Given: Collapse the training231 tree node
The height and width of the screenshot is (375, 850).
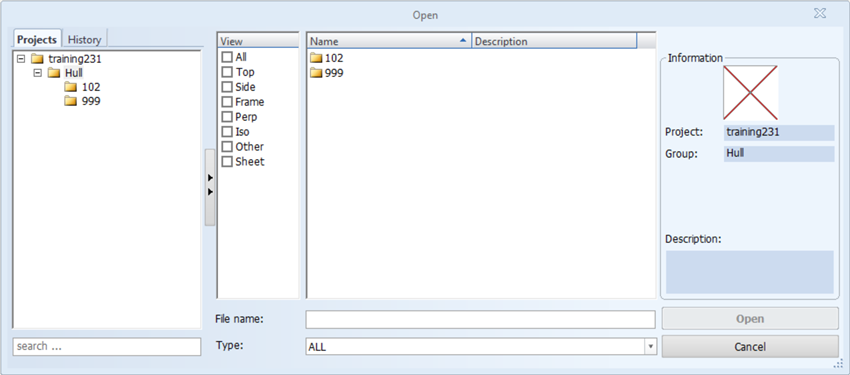Looking at the screenshot, I should coord(21,58).
